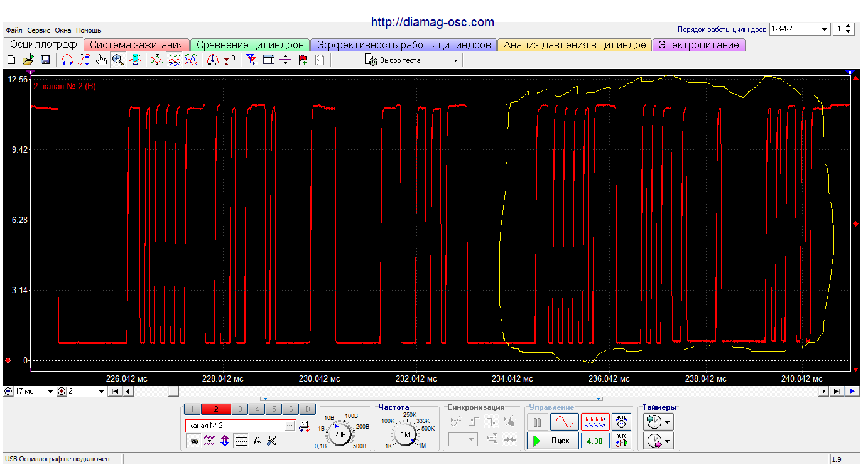Viewport: 868px width, 467px height.
Task: Open channel settings wrench icon
Action: 271,441
